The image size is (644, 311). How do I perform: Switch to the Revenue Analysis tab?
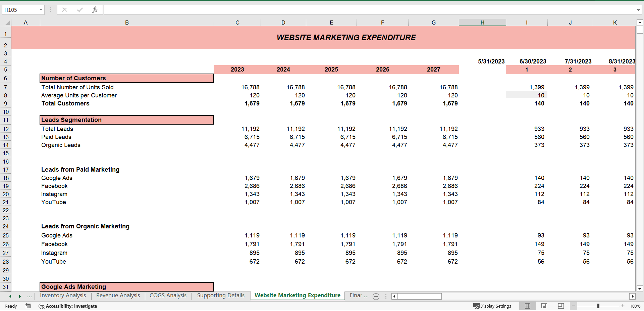118,295
